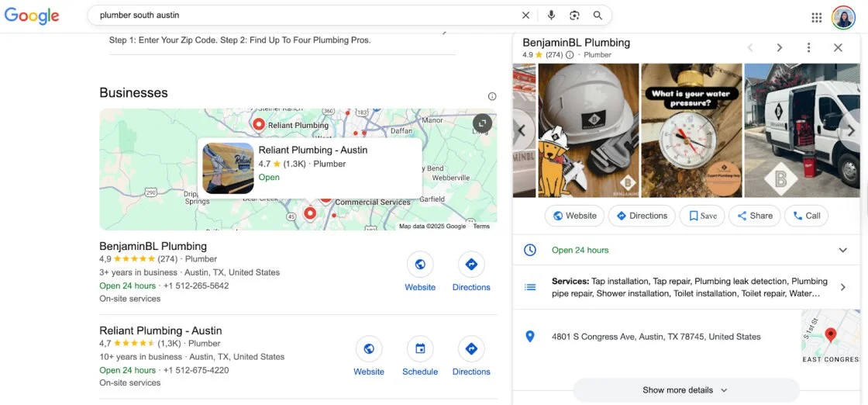
Task: Save BenjaminBL Plumbing to a list
Action: pyautogui.click(x=702, y=216)
